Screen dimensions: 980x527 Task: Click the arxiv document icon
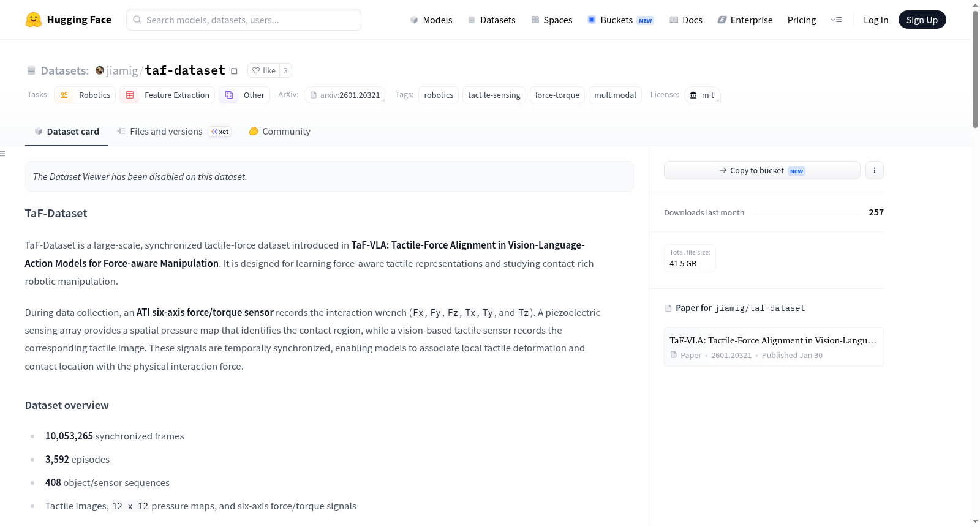[314, 95]
